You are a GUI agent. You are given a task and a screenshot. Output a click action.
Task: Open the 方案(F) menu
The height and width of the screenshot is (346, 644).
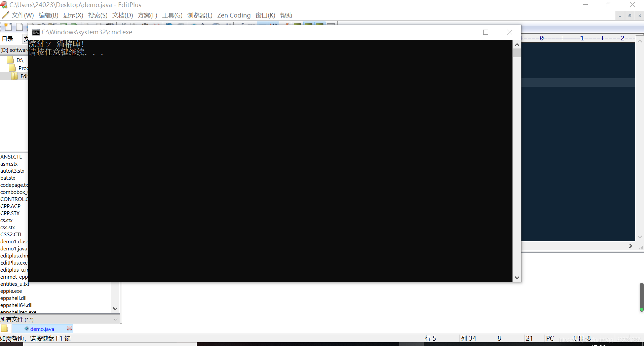[x=147, y=15]
